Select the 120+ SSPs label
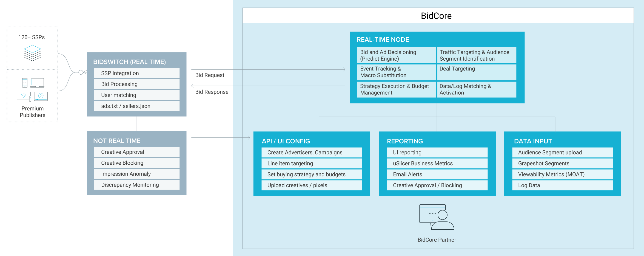Image resolution: width=644 pixels, height=256 pixels. tap(32, 37)
